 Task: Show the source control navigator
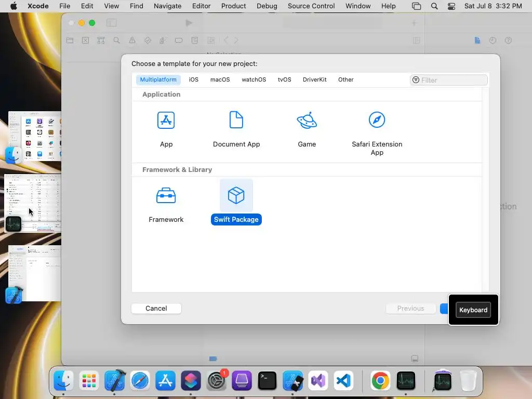86,41
